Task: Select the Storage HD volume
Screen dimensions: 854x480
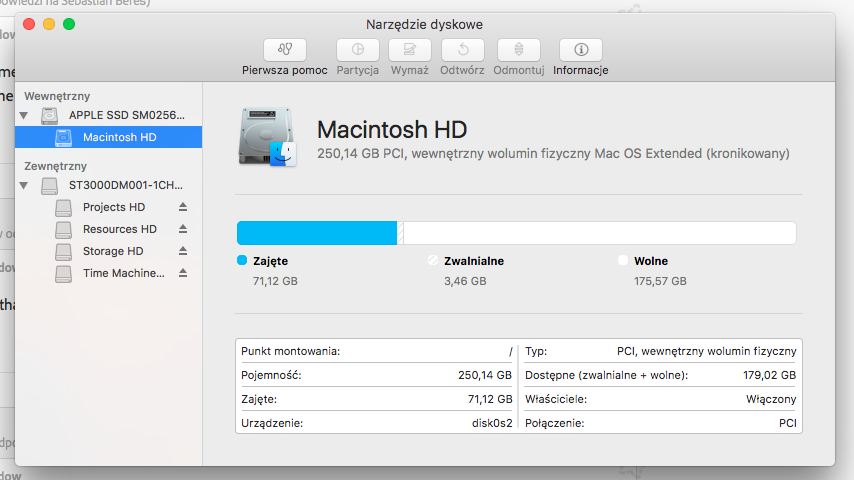Action: click(x=112, y=251)
